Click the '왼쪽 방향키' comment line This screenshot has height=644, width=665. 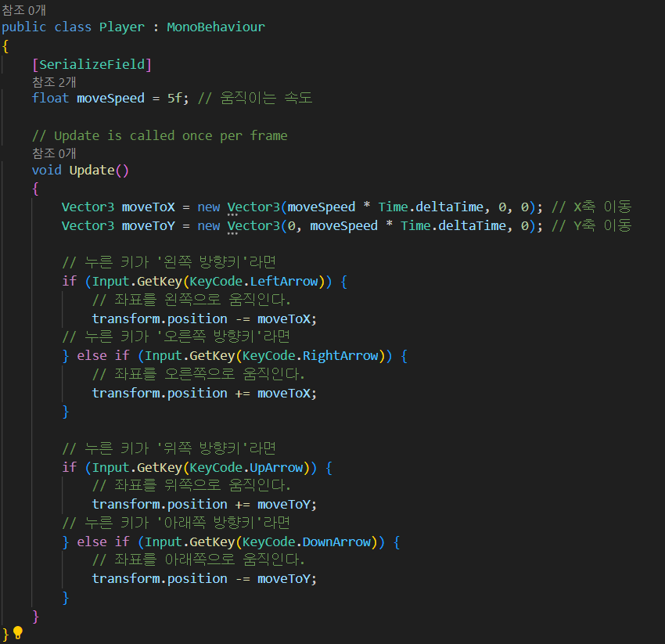coord(169,262)
